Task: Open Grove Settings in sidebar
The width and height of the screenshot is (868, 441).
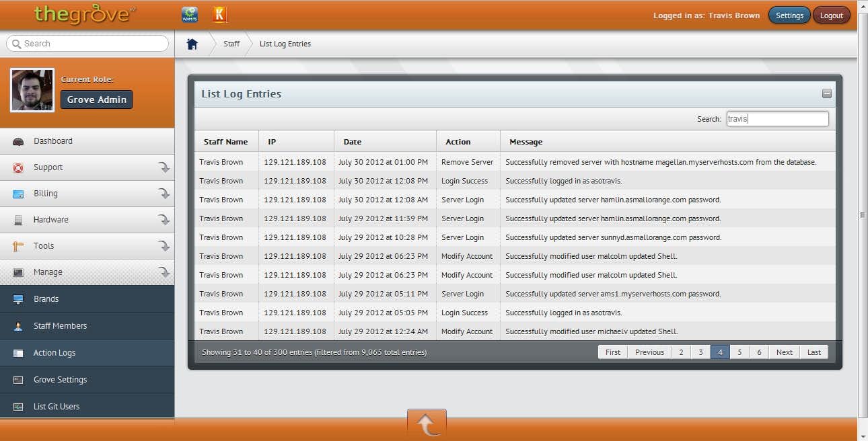Action: 60,380
